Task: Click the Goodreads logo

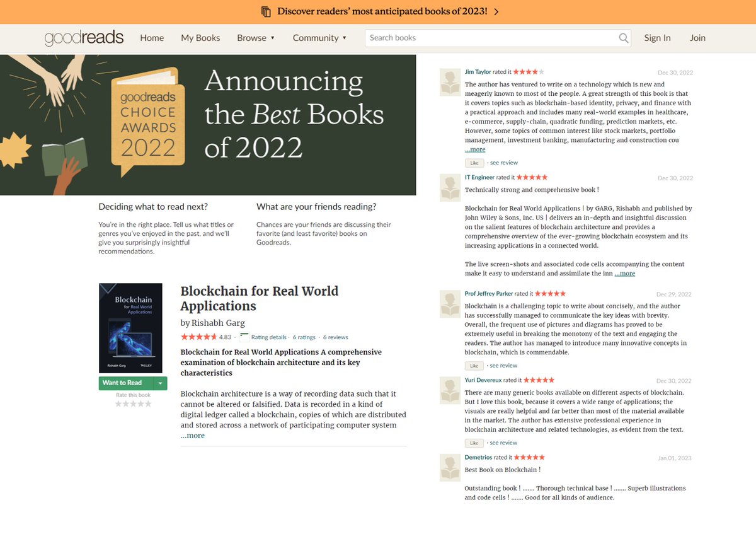Action: tap(84, 38)
